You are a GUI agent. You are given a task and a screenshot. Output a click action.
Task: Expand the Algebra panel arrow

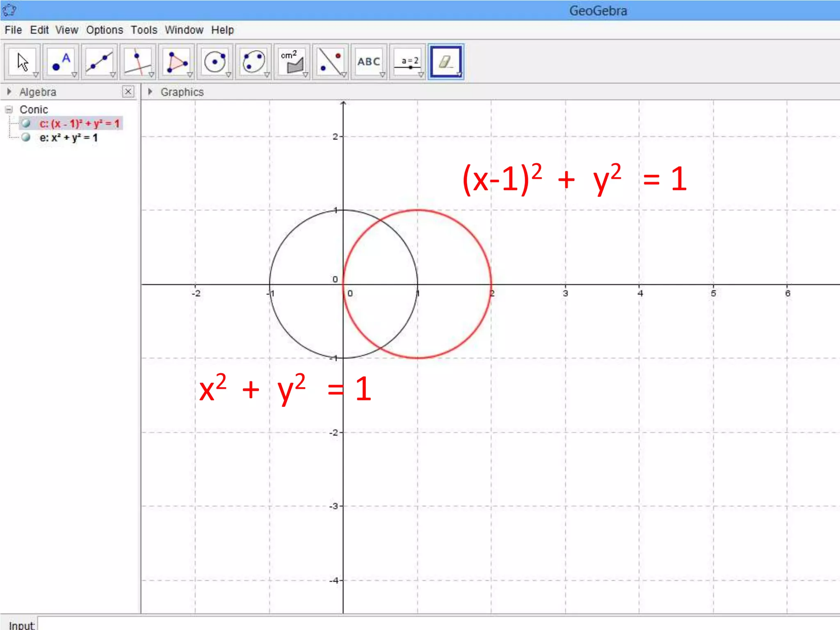(9, 91)
